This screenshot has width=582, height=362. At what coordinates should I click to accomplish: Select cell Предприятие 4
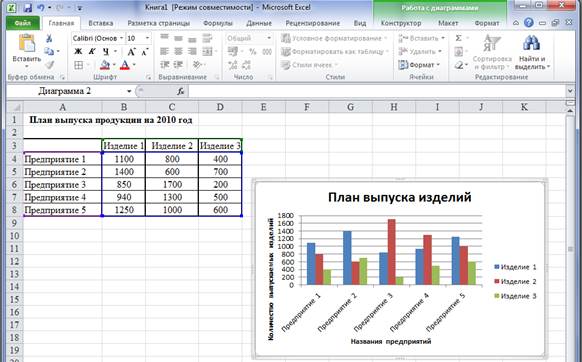point(62,197)
